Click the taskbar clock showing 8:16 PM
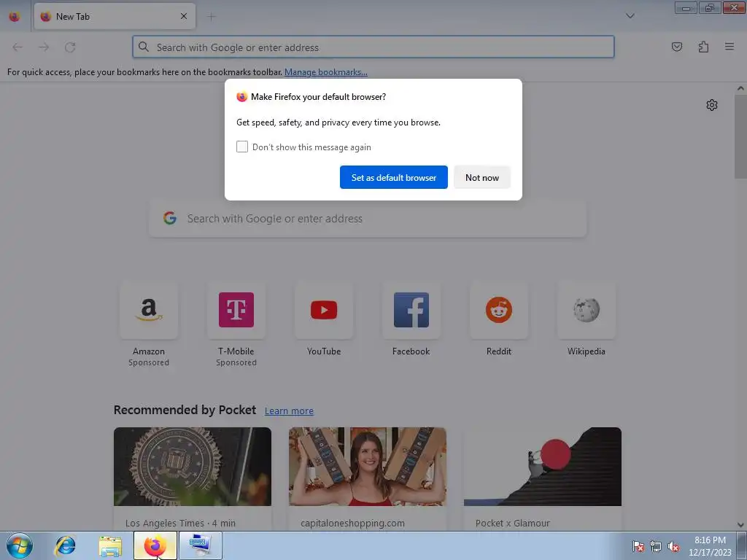The image size is (747, 560). coord(710,546)
